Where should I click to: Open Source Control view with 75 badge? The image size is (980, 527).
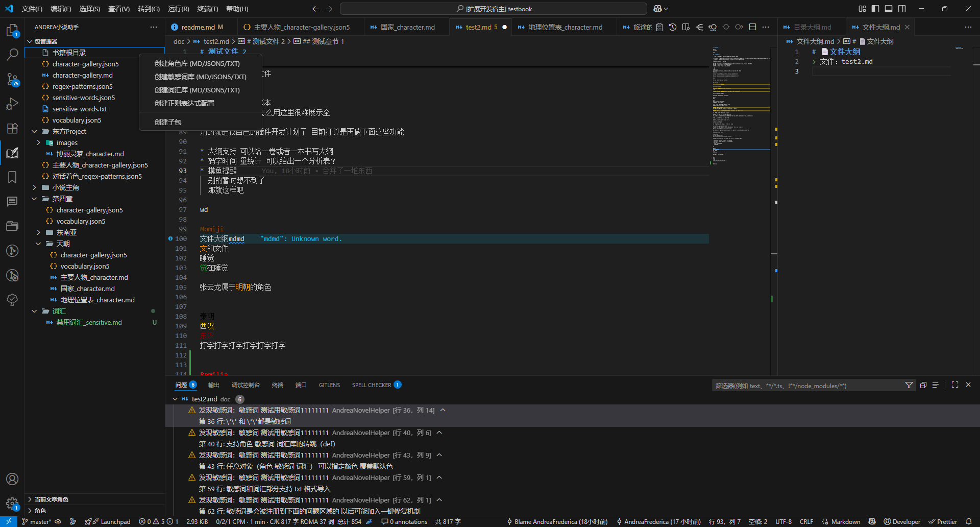click(12, 79)
